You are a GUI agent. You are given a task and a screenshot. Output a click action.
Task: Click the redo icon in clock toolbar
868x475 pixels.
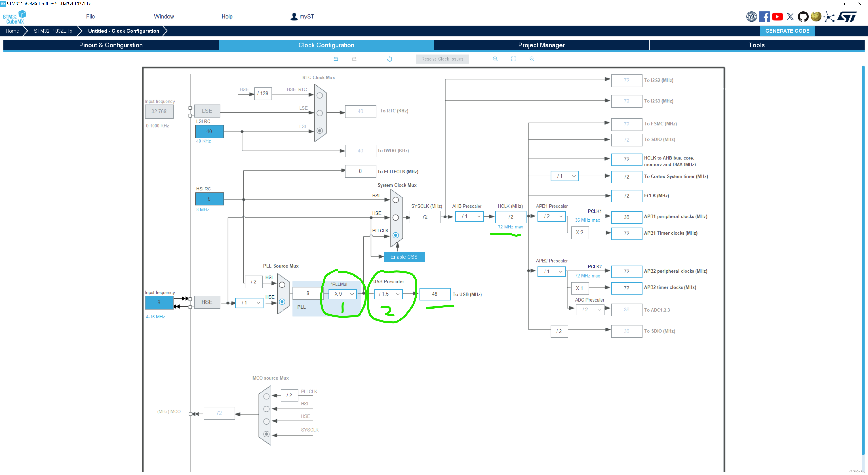click(x=354, y=59)
